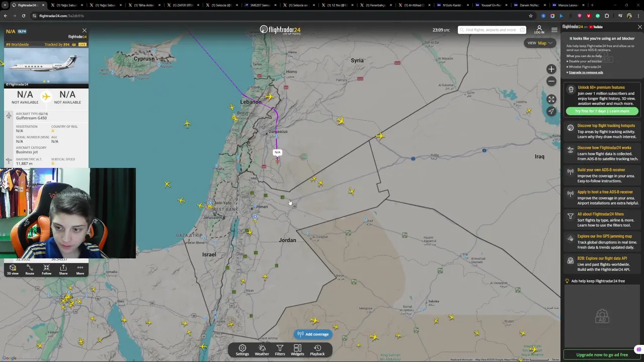Switch to the N'Golo Kanté browser tab
The height and width of the screenshot is (362, 644).
452,5
